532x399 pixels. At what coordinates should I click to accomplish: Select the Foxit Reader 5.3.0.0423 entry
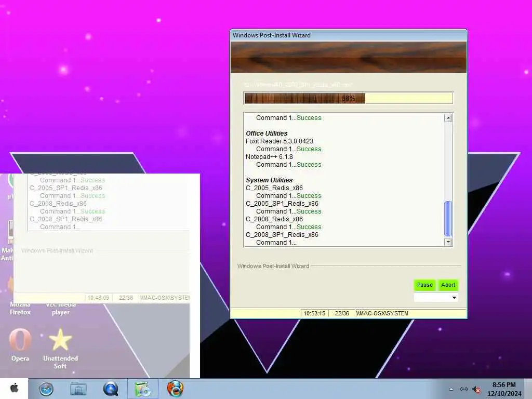pos(279,141)
